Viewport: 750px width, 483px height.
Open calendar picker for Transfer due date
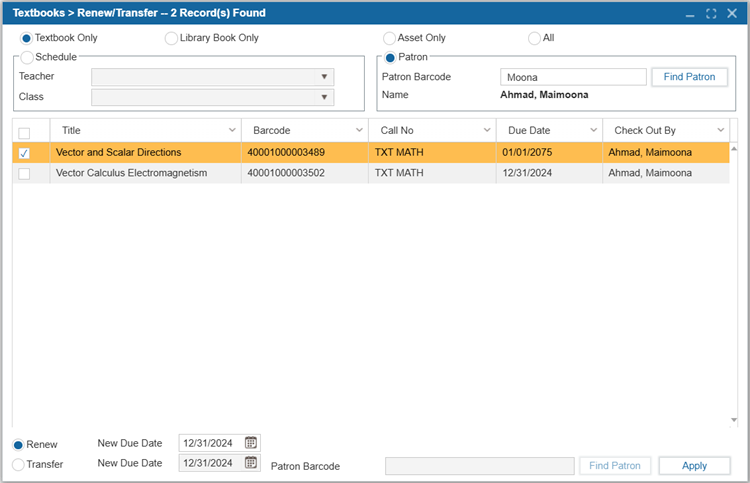point(251,462)
